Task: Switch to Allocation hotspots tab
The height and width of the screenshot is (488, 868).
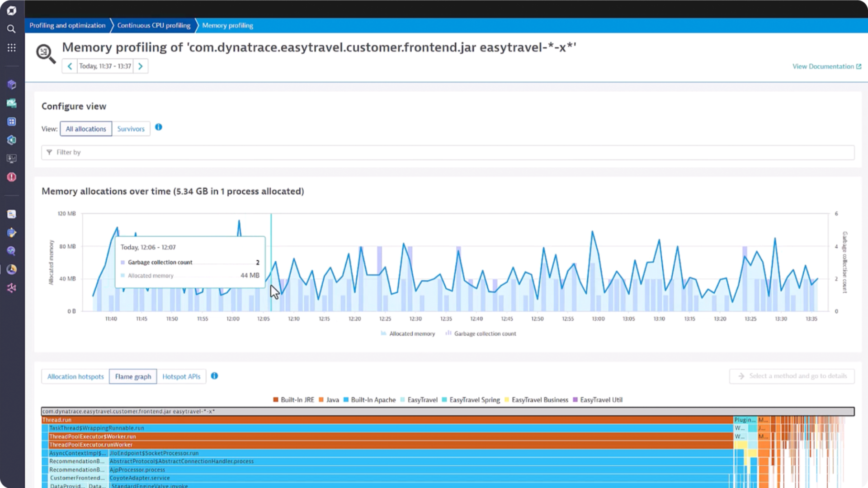Action: tap(75, 376)
